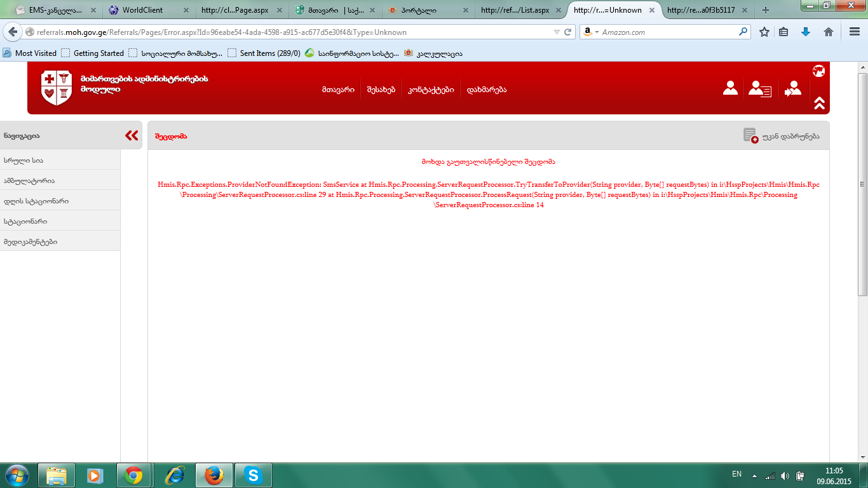The width and height of the screenshot is (868, 488).
Task: Click the Firefox home icon
Action: coord(828,32)
